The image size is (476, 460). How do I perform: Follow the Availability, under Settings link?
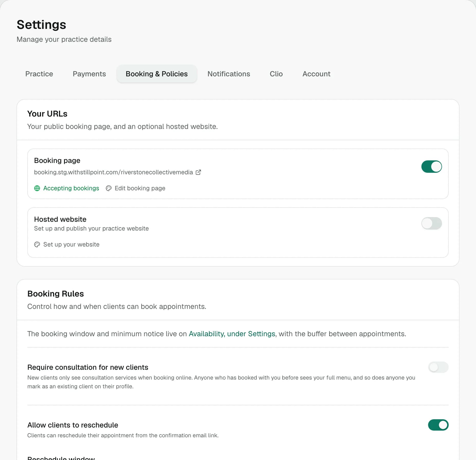pyautogui.click(x=232, y=334)
